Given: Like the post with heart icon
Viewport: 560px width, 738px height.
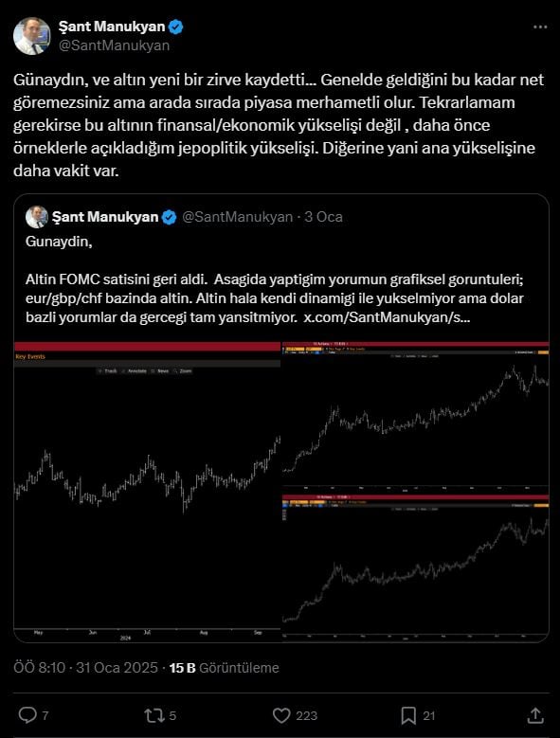Looking at the screenshot, I should coord(281,716).
